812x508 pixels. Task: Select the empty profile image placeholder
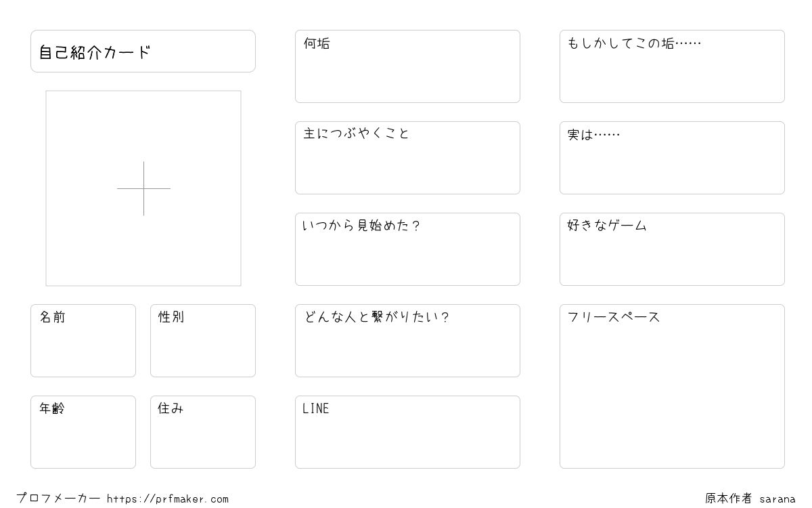pyautogui.click(x=143, y=188)
